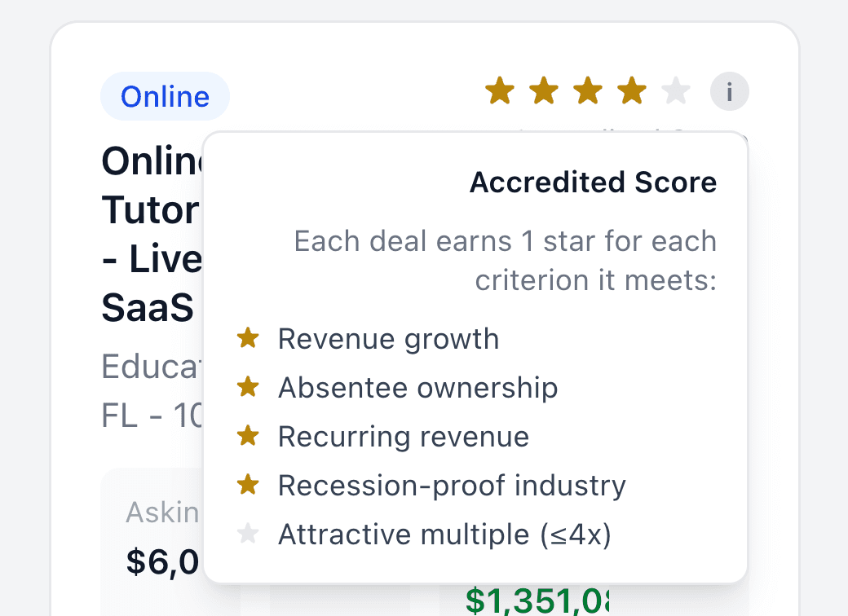Click the second gold star to adjust rating

click(x=543, y=90)
